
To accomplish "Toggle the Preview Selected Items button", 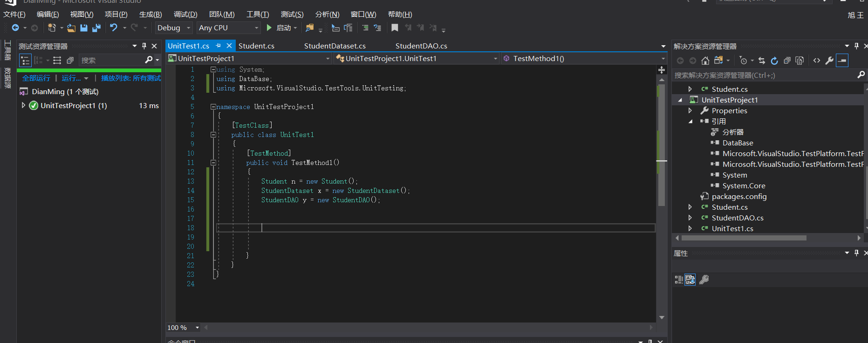I will (842, 61).
